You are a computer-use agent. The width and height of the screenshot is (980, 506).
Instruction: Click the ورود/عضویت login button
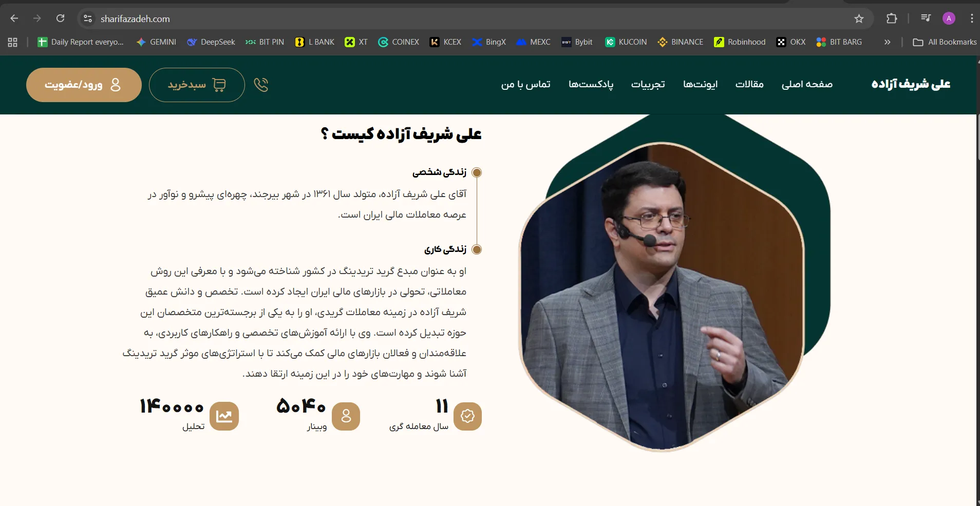tap(83, 85)
